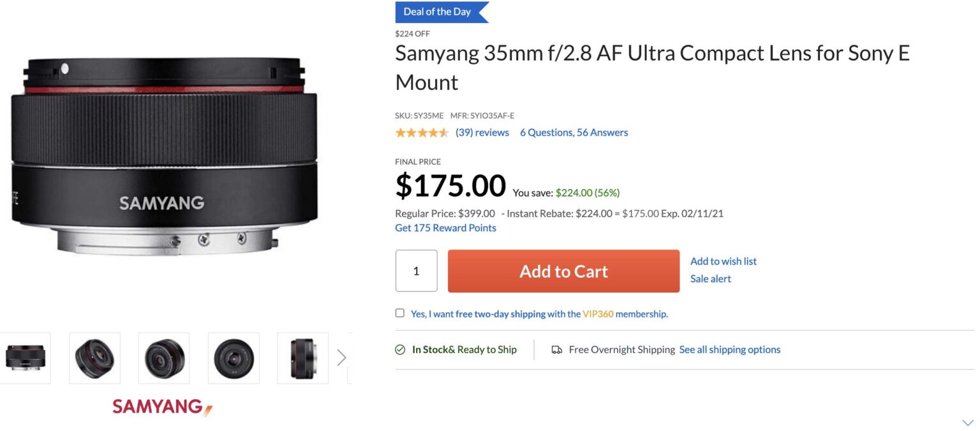Open See all shipping options
Image resolution: width=980 pixels, height=431 pixels.
pos(729,349)
